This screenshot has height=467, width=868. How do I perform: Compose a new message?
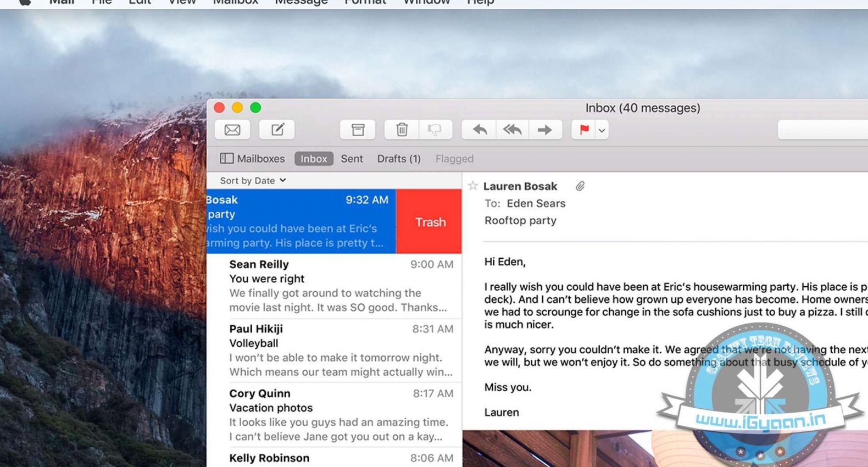point(277,130)
